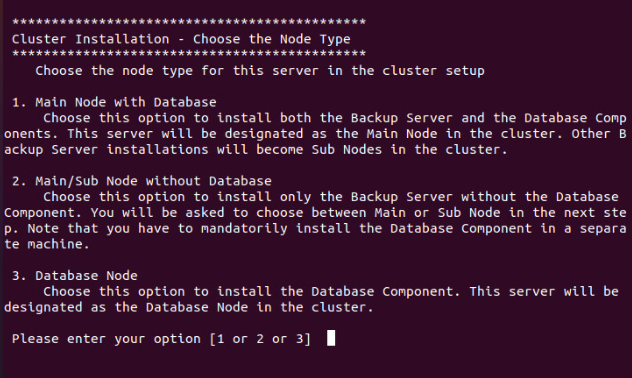This screenshot has width=632, height=378.
Task: Click the terminal cursor at the option prompt
Action: tap(331, 338)
